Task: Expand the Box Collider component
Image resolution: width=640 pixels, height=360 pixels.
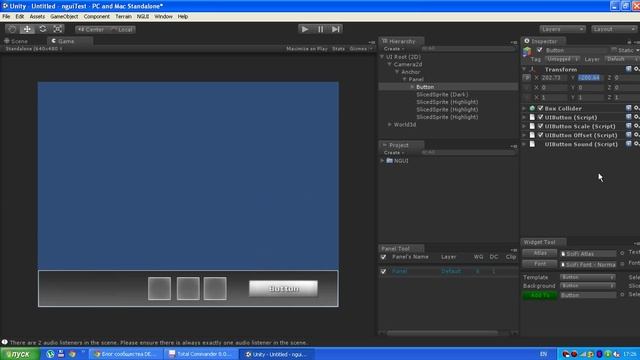Action: [x=524, y=109]
